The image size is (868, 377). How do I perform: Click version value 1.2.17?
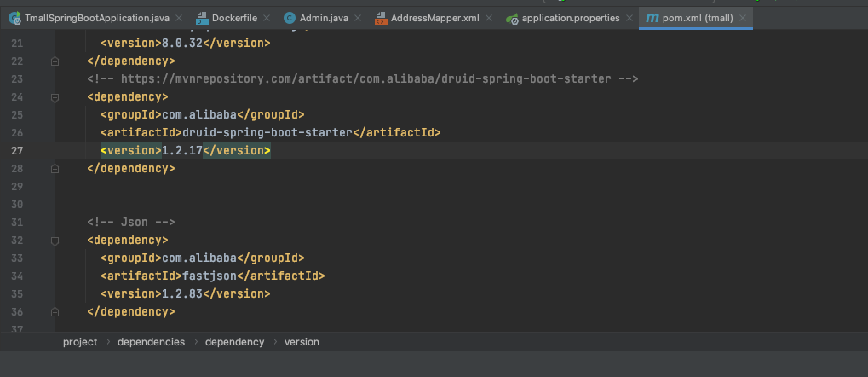pos(182,150)
